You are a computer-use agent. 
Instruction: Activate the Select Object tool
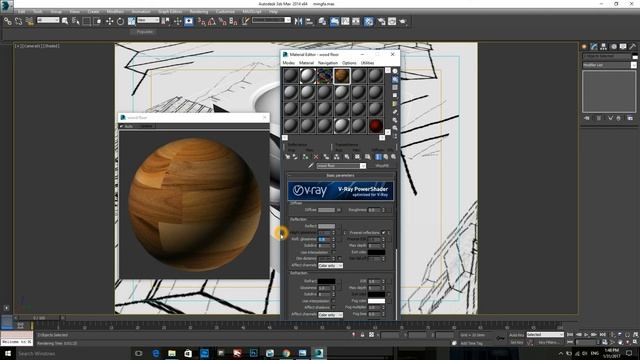(65, 21)
